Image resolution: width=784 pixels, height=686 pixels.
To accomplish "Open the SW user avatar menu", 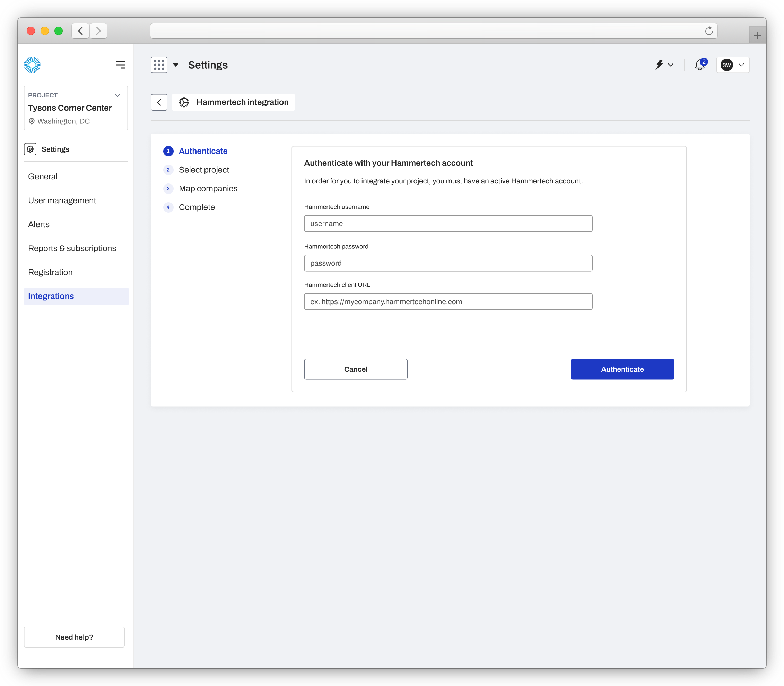I will pyautogui.click(x=732, y=65).
